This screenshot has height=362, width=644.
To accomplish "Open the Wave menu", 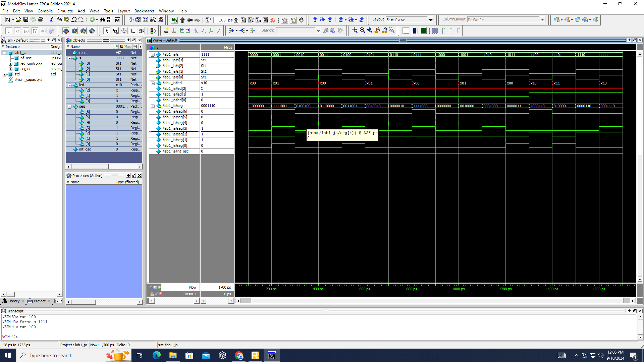I will pyautogui.click(x=94, y=11).
